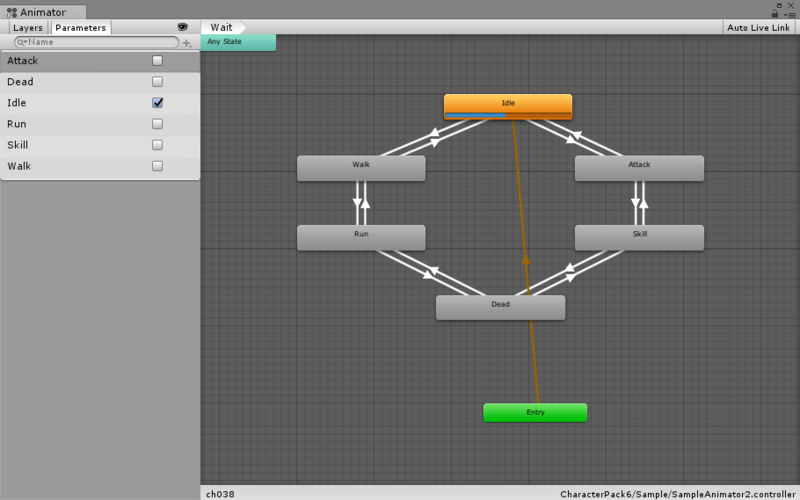Image resolution: width=800 pixels, height=500 pixels.
Task: Select the Walk state node
Action: pyautogui.click(x=361, y=168)
